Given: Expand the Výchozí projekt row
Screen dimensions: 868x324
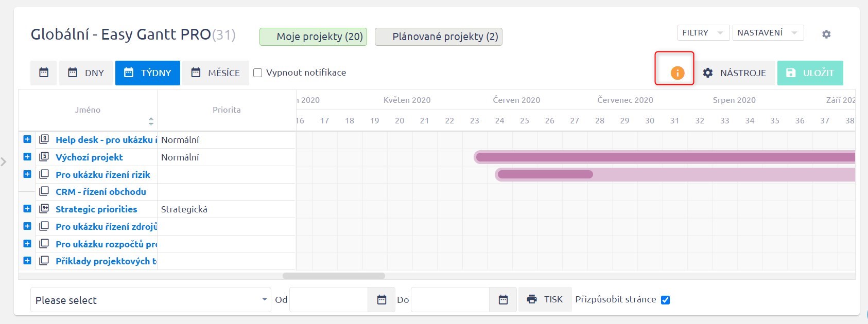Looking at the screenshot, I should [27, 157].
